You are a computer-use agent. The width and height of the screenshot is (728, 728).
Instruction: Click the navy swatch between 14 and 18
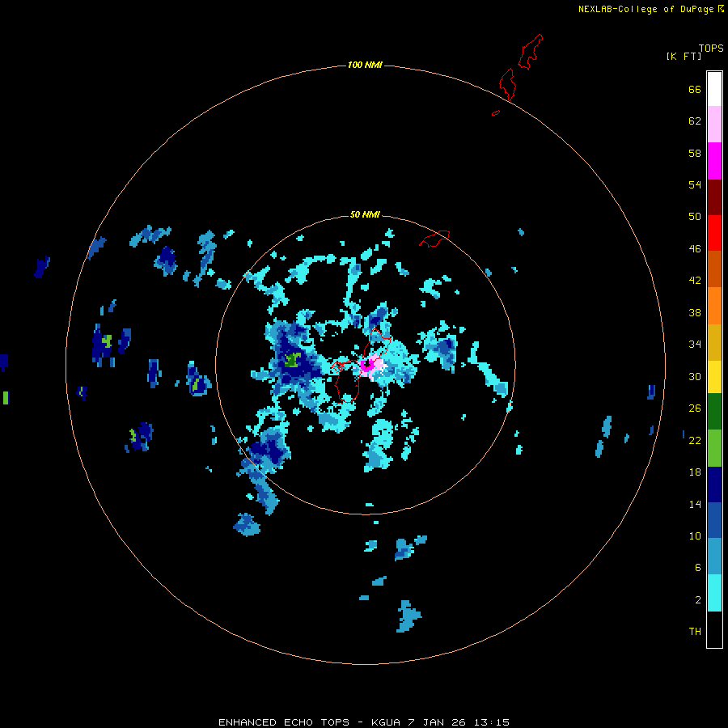click(x=714, y=484)
